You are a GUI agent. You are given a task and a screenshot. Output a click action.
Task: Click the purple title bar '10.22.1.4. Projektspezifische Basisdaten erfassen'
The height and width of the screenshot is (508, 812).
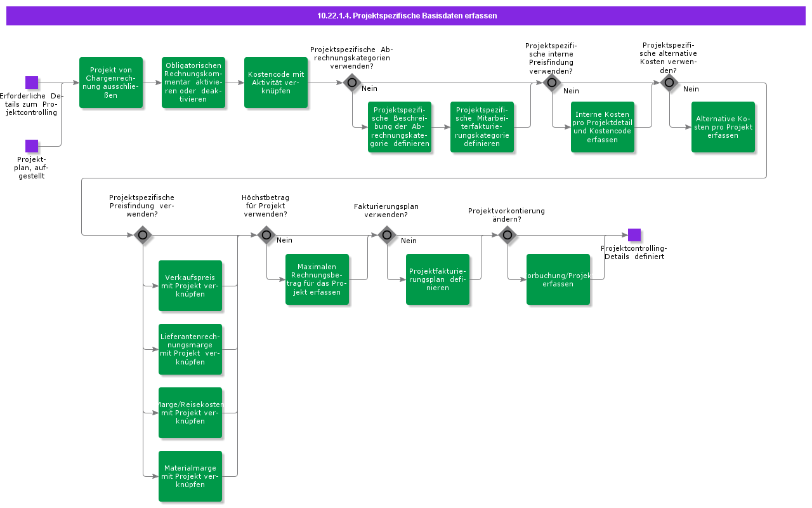click(x=406, y=16)
